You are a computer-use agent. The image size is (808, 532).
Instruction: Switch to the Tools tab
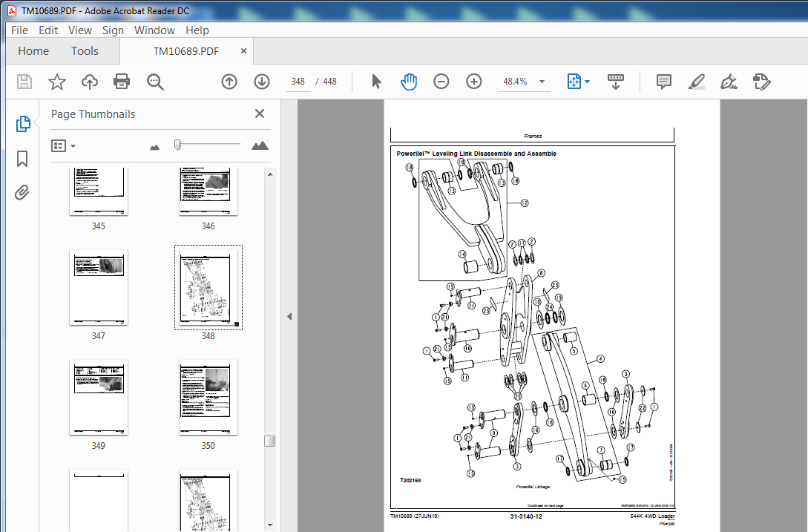click(85, 50)
